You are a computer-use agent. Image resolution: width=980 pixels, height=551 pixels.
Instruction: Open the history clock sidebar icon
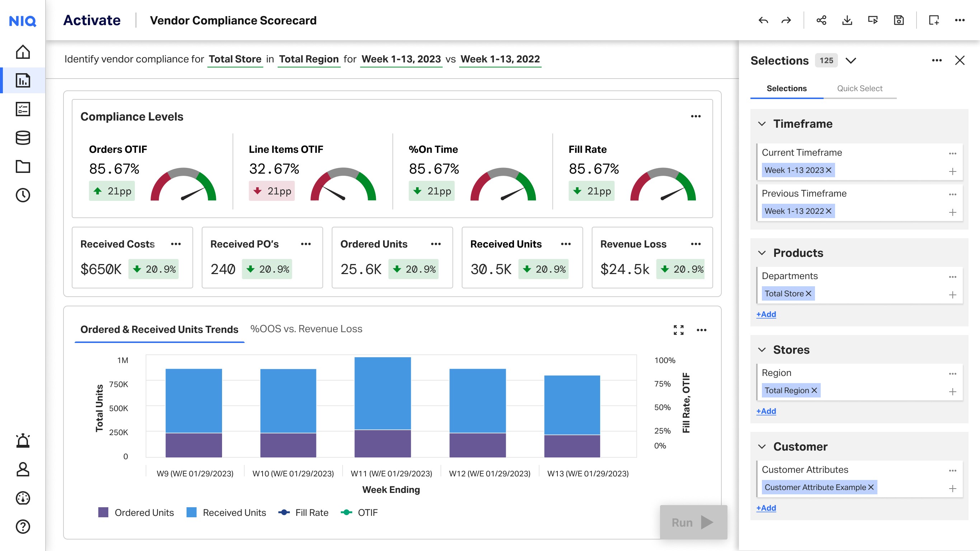tap(23, 195)
